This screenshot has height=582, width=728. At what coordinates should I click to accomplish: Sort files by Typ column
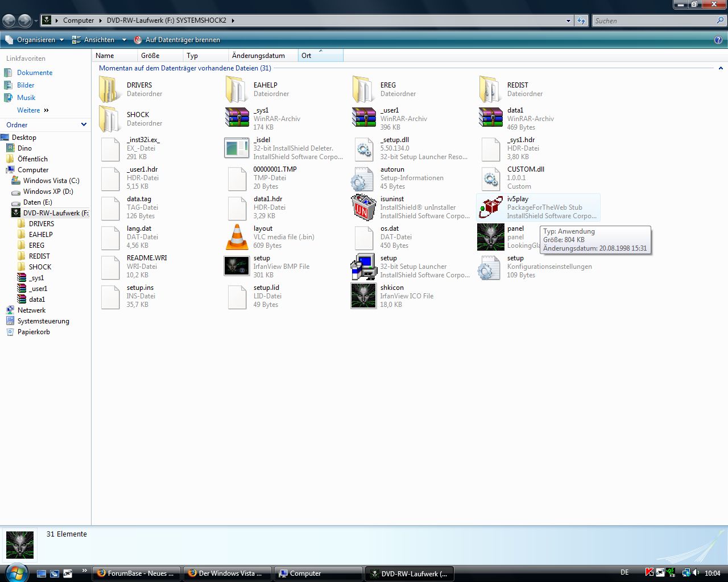coord(205,55)
